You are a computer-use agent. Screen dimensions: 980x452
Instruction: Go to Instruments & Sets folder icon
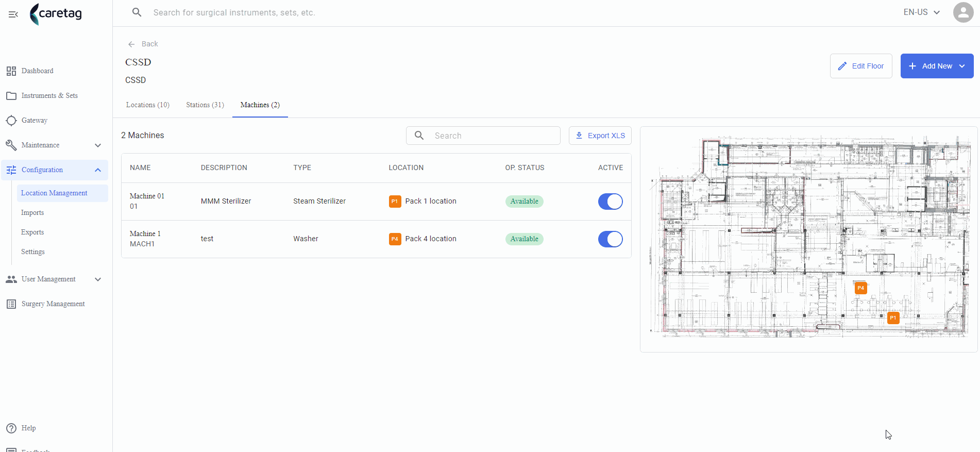coord(11,96)
